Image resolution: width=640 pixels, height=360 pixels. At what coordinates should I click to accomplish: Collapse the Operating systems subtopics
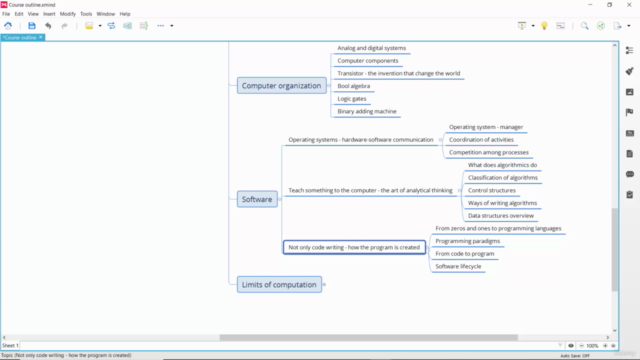pos(440,140)
